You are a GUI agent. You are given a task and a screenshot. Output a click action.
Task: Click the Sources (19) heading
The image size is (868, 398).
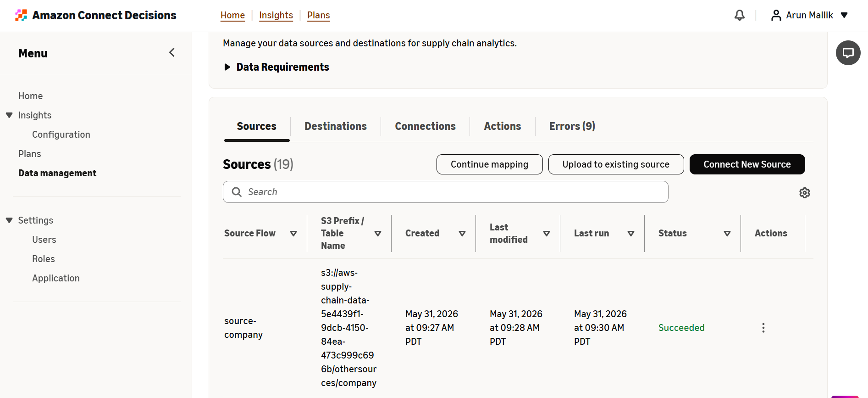(x=258, y=164)
